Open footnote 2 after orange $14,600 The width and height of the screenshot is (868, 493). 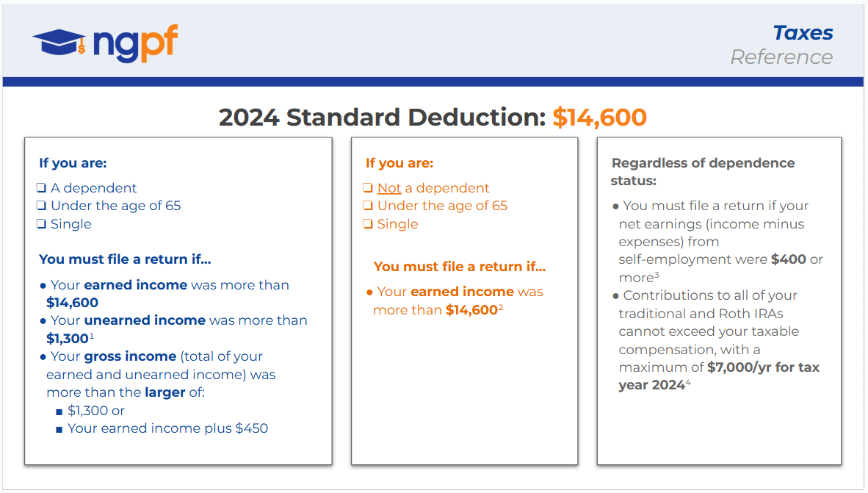point(501,308)
